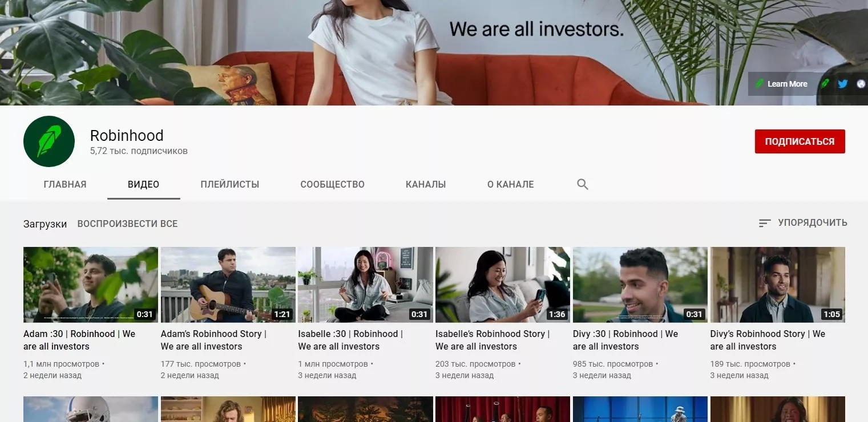The width and height of the screenshot is (868, 422).
Task: Switch to the О КАНАЛЕ tab
Action: pos(511,184)
